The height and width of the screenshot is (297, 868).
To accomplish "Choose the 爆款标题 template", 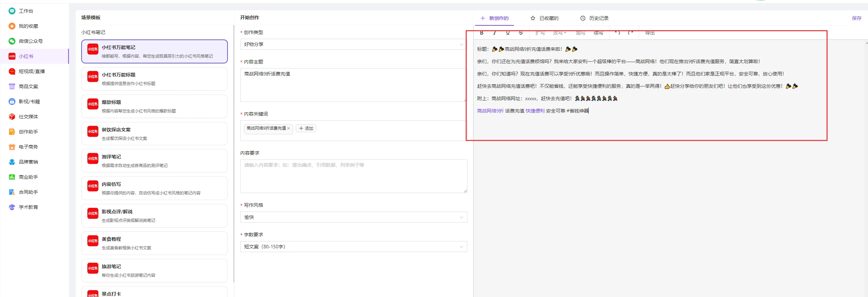I will click(155, 106).
